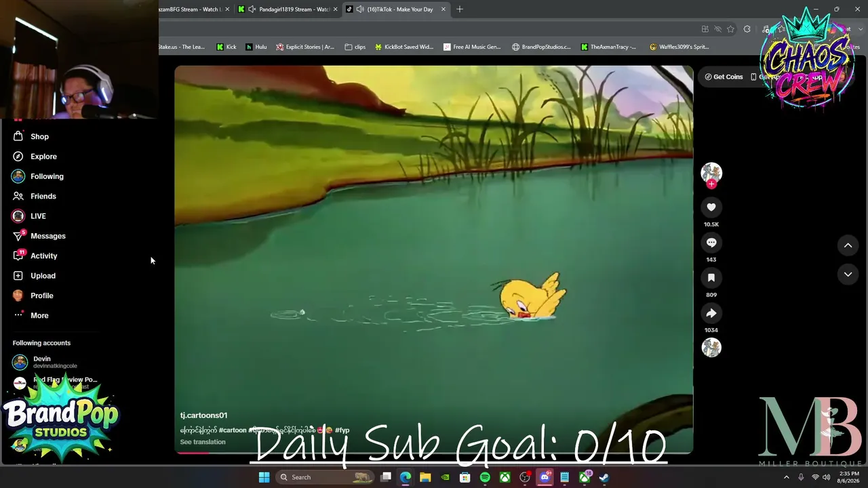Show hidden system tray icons
This screenshot has height=488, width=868.
click(787, 477)
